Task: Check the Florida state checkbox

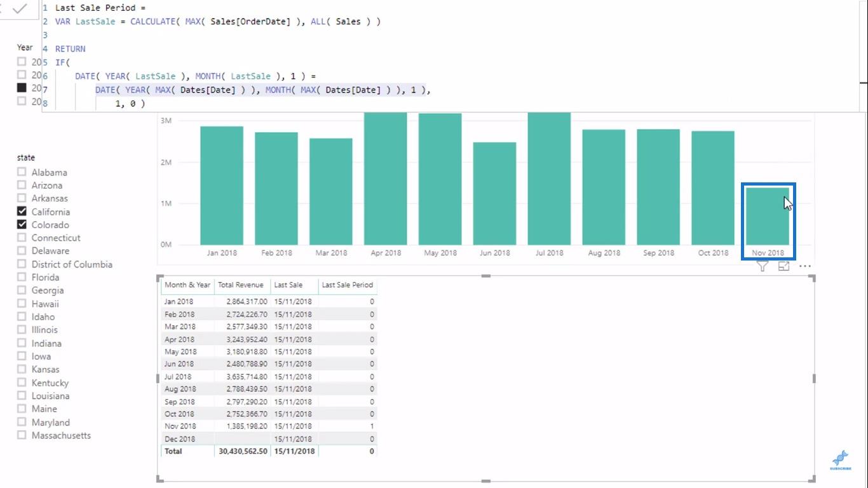Action: (22, 277)
